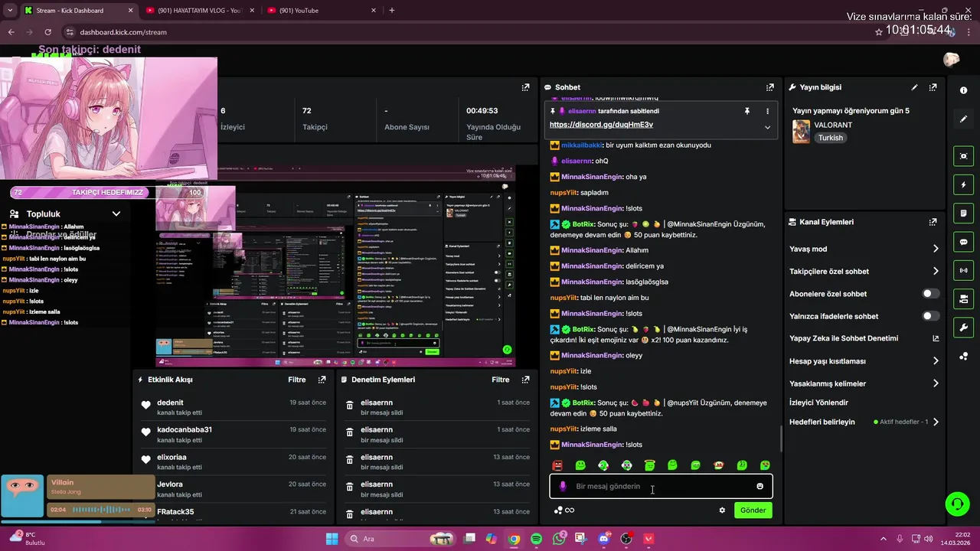Expand Hesap yaşı kısıtlaması options

[x=936, y=361]
